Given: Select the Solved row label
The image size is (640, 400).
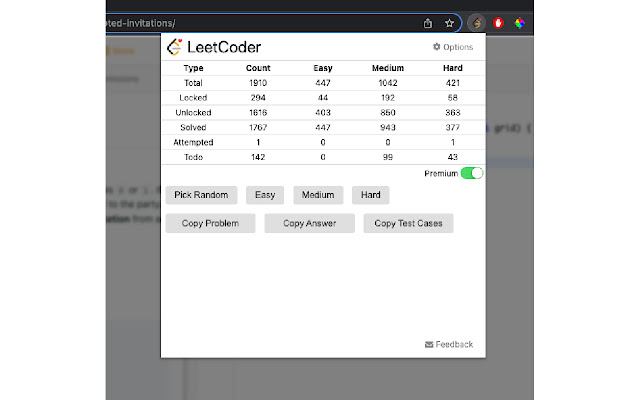Looking at the screenshot, I should click(193, 127).
